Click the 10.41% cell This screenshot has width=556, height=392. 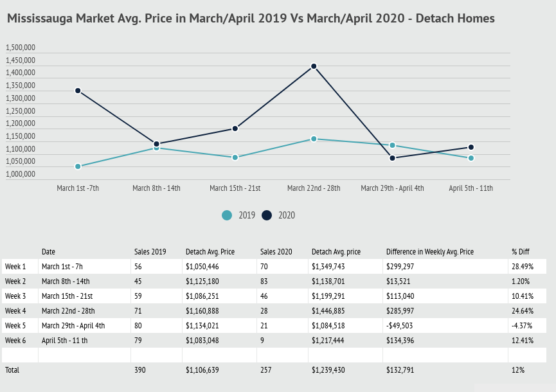523,296
